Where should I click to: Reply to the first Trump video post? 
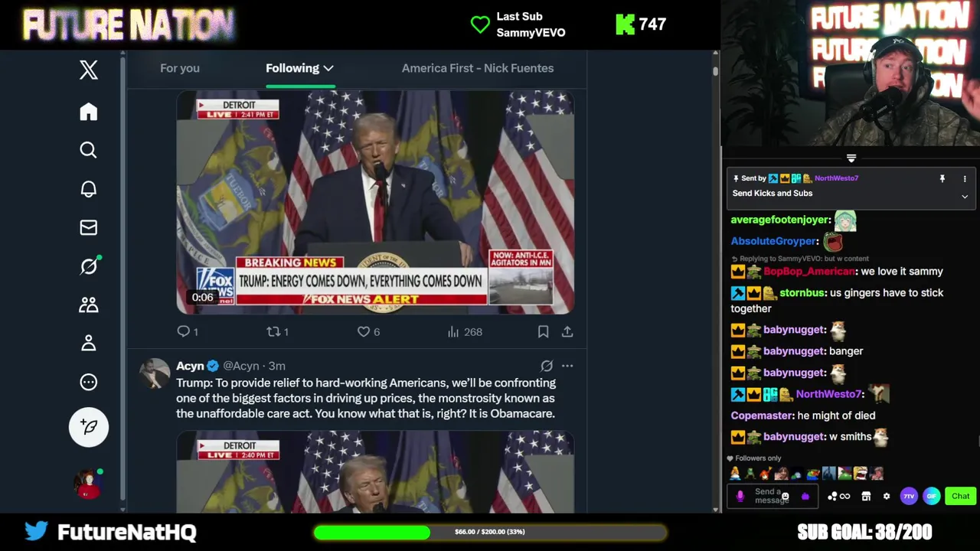pyautogui.click(x=188, y=331)
